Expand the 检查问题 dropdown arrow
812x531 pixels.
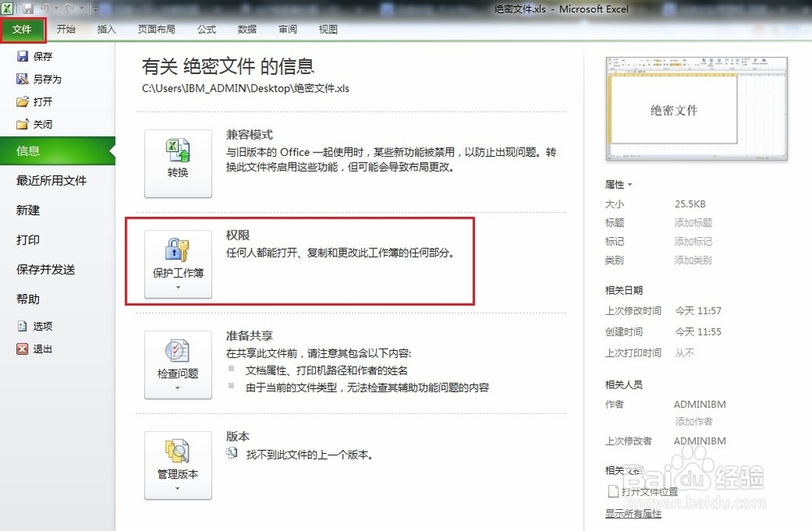tap(178, 387)
